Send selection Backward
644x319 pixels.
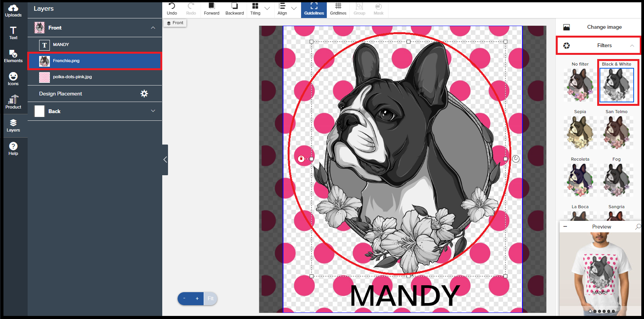(x=234, y=9)
